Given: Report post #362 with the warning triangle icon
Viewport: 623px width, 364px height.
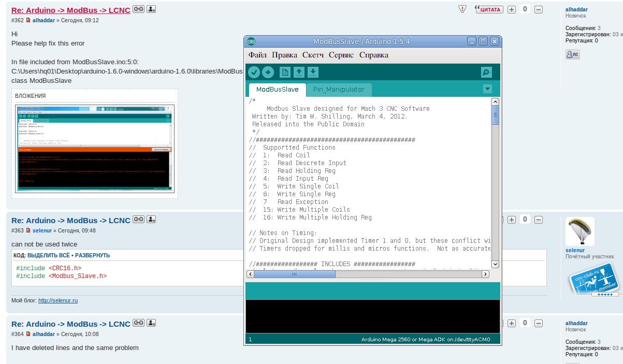Looking at the screenshot, I should coord(462,9).
